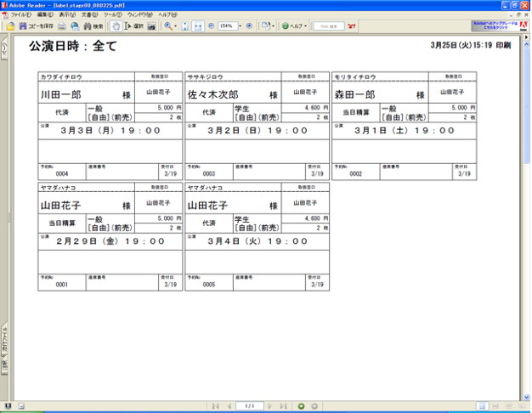Click the Open file folder icon
The width and height of the screenshot is (532, 413).
click(10, 26)
